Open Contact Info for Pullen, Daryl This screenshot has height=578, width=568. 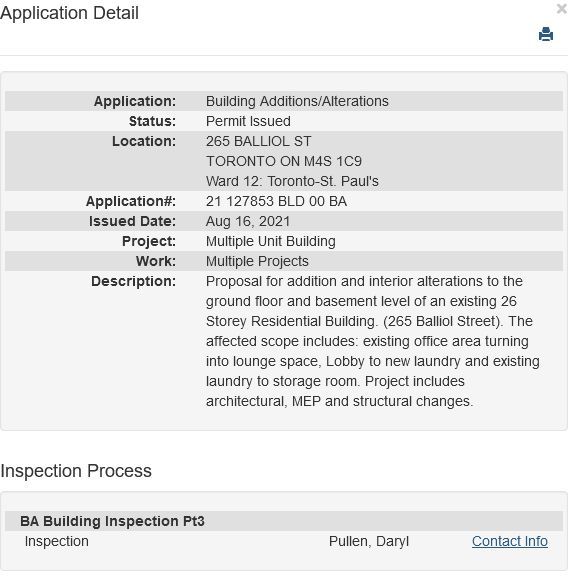[x=510, y=541]
